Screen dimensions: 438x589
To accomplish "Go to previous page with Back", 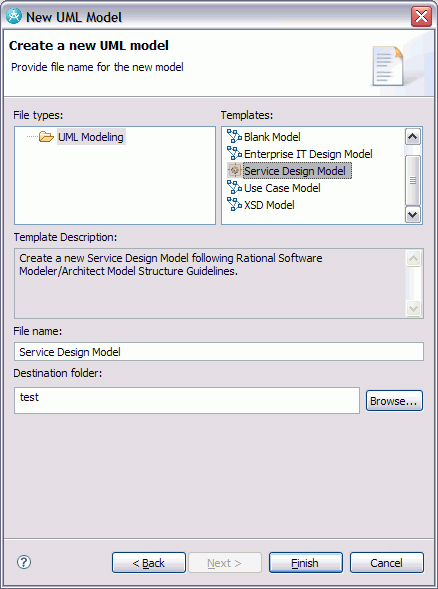I will point(149,562).
